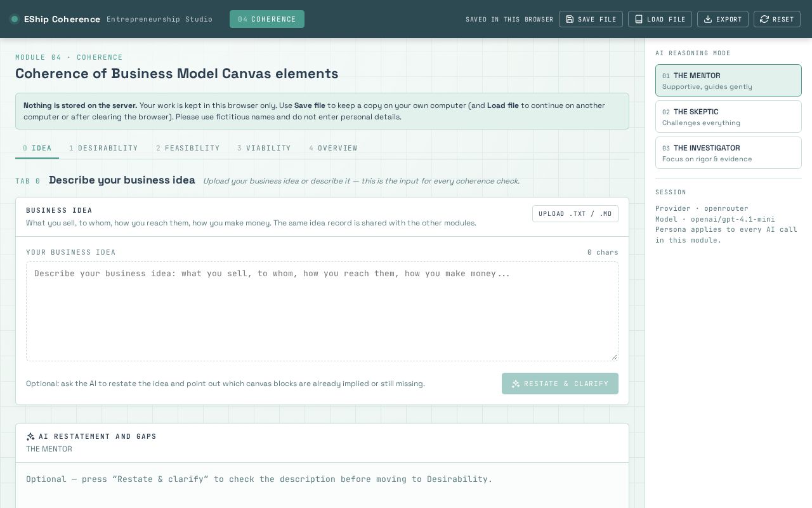
Task: Click the Load File label text
Action: 666,19
